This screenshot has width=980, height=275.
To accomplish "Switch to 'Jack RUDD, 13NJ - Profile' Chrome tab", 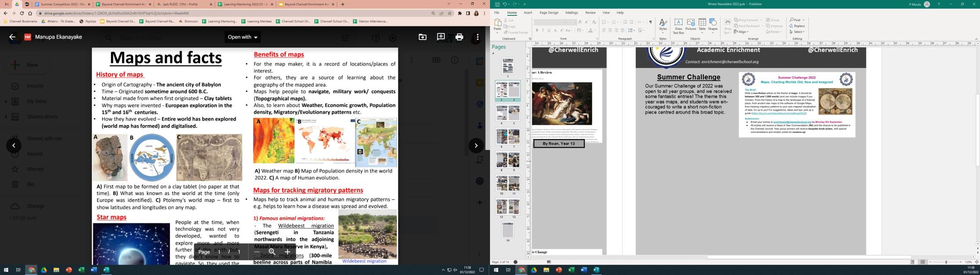I will 184,4.
